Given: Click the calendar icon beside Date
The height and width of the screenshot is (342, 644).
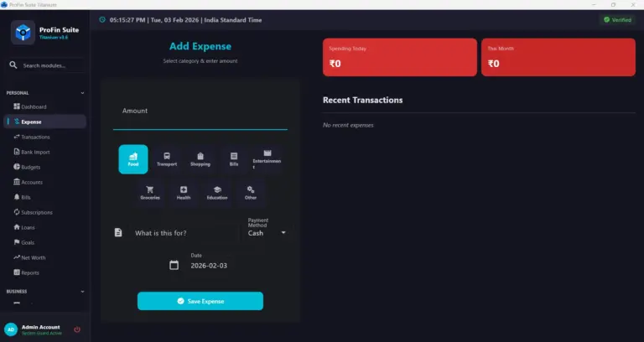Looking at the screenshot, I should pyautogui.click(x=174, y=265).
